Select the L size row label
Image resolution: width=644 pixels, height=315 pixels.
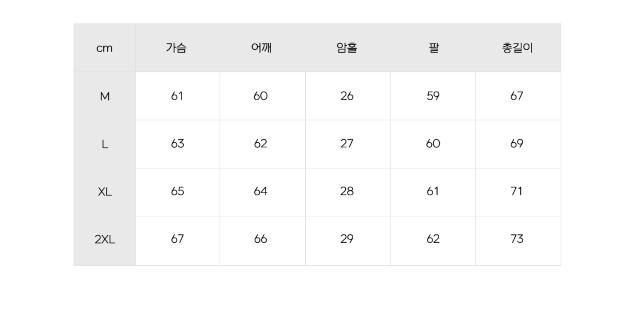coord(105,144)
